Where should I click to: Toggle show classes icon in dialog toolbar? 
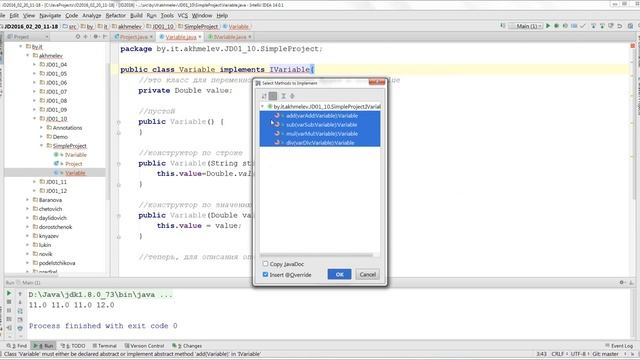pyautogui.click(x=273, y=96)
